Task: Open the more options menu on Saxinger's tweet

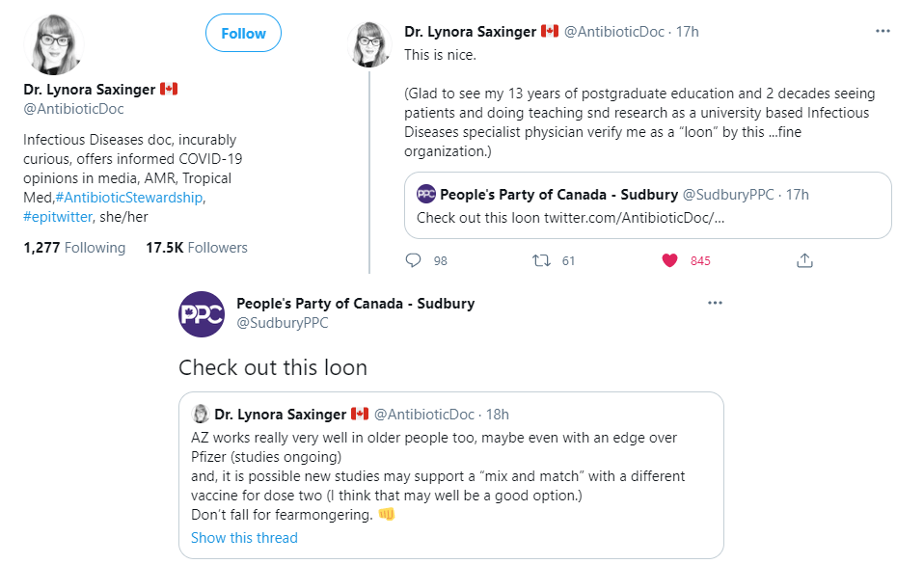Action: click(882, 31)
